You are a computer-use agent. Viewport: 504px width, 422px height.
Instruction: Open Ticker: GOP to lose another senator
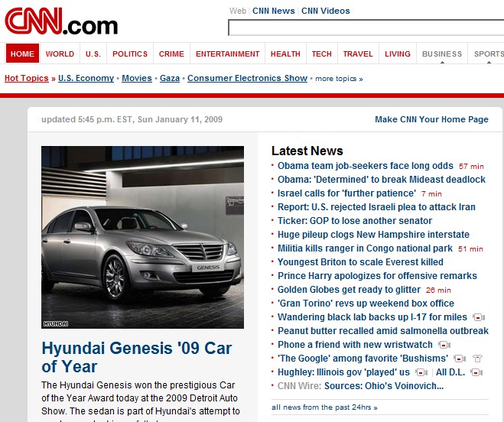[355, 221]
